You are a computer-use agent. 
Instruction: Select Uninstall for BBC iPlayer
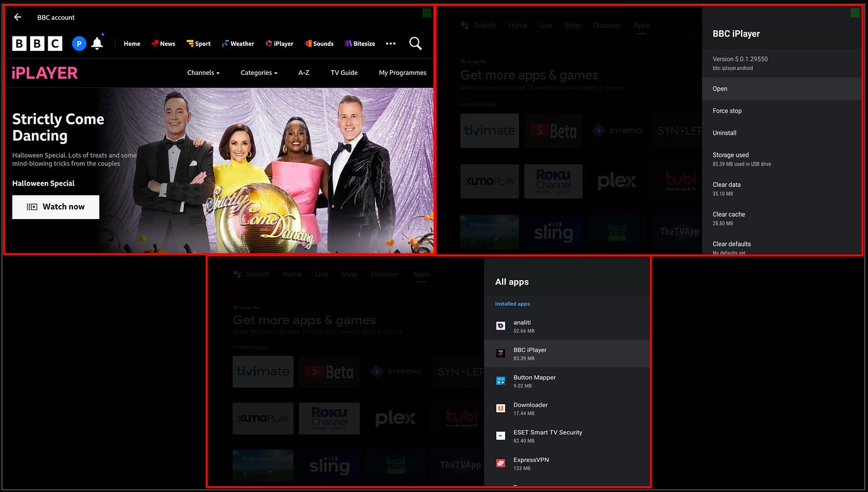click(x=725, y=133)
